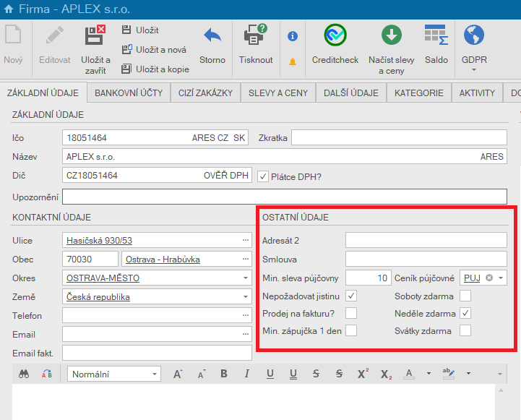Decrease font size icon

click(x=201, y=374)
